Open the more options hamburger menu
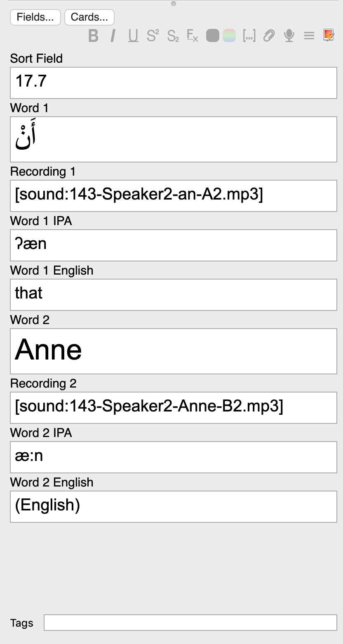This screenshot has width=343, height=644. [x=309, y=36]
